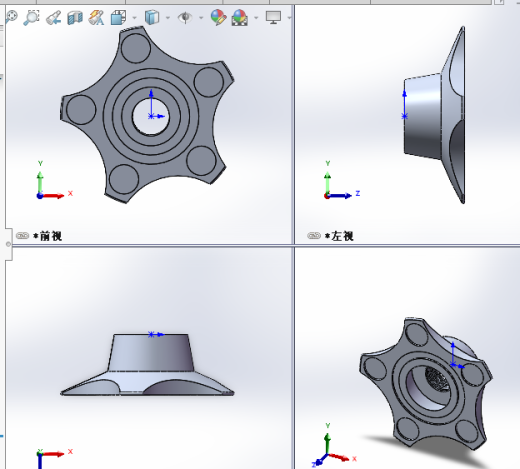The image size is (520, 469).
Task: Select the top lobe hole in front view
Action: [x=135, y=48]
